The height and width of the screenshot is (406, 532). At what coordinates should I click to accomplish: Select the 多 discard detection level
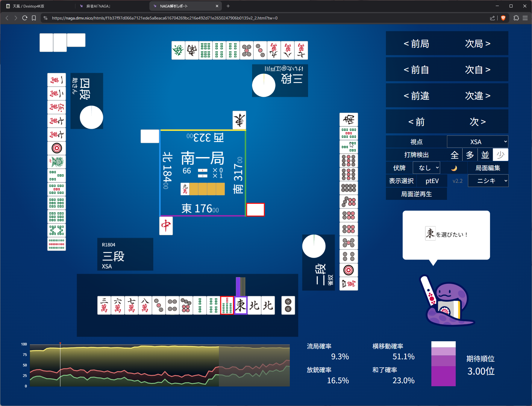tap(470, 155)
